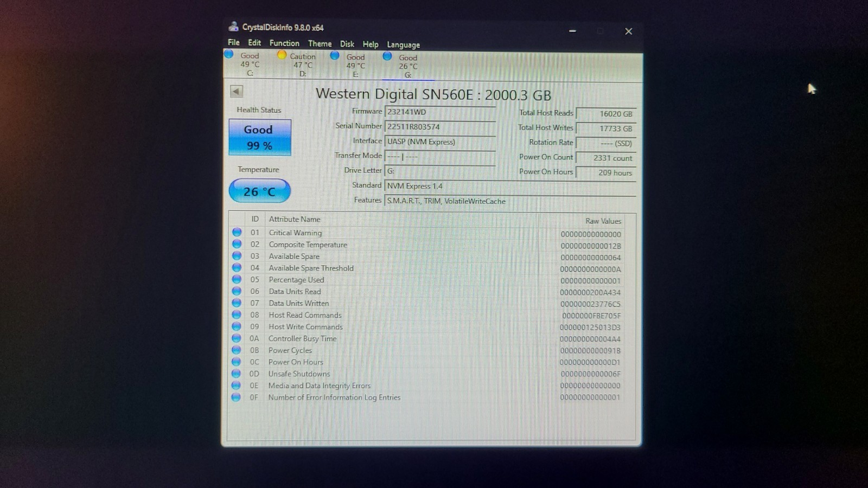Select the Power Cycles attribute name
868x488 pixels.
tap(290, 350)
